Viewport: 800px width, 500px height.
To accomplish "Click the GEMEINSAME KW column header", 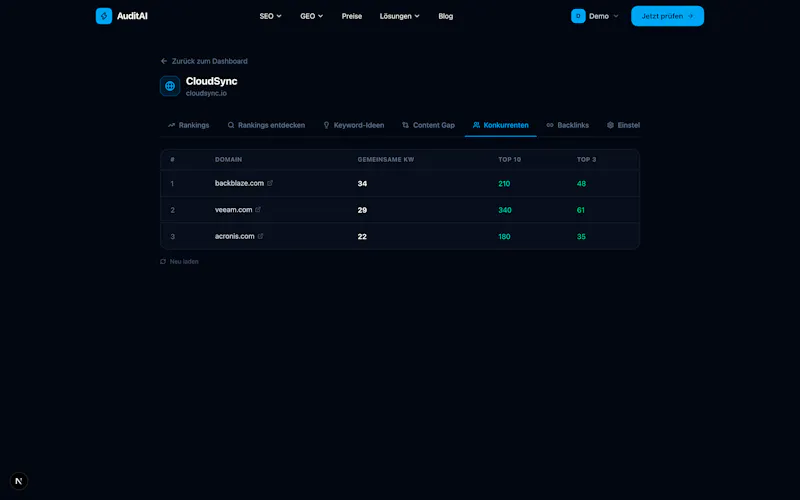I will click(386, 160).
